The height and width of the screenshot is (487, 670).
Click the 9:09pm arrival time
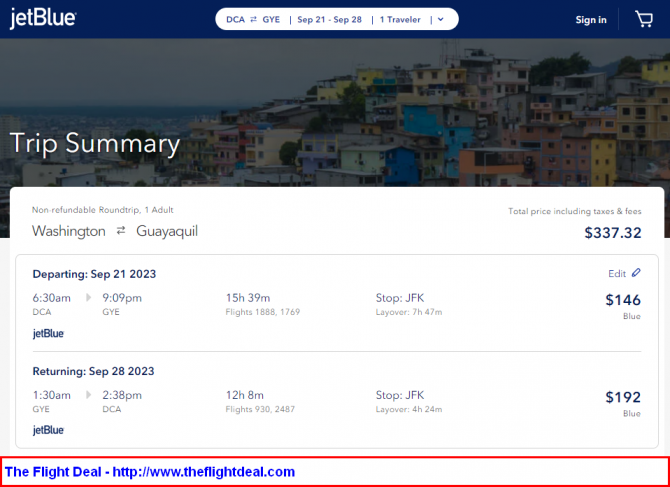pos(122,298)
